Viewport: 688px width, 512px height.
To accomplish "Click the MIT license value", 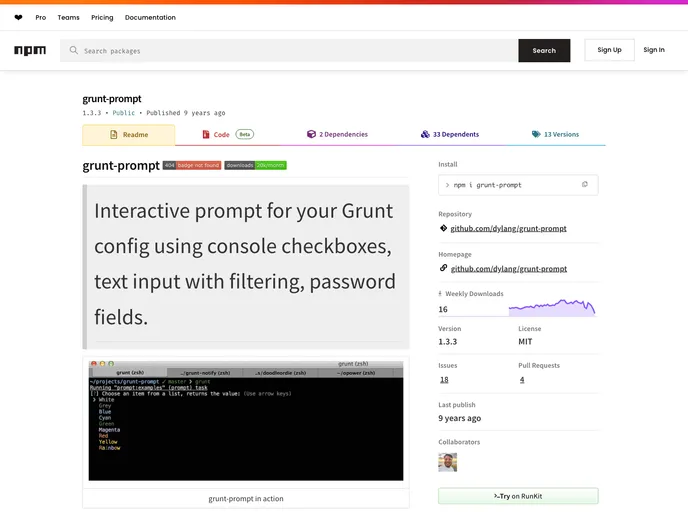I will [525, 342].
